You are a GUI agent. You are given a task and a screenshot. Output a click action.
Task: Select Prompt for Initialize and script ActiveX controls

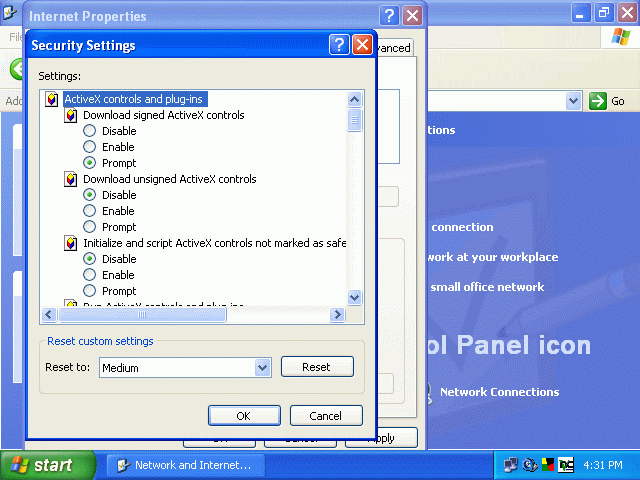(89, 291)
